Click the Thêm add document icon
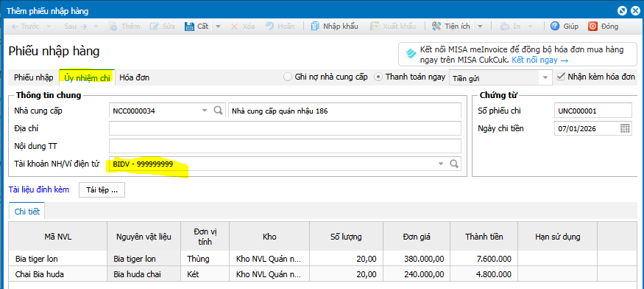Screen dimensions: 644x289 point(113,27)
